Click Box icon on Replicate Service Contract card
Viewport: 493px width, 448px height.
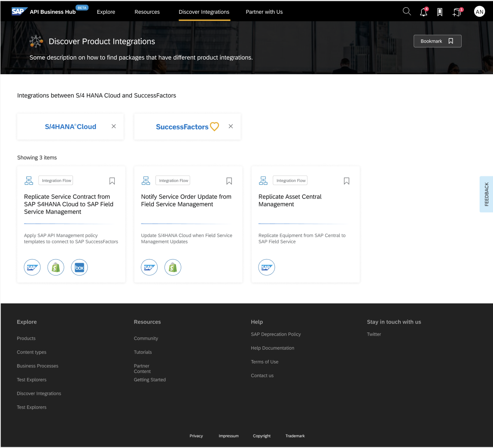pos(79,268)
